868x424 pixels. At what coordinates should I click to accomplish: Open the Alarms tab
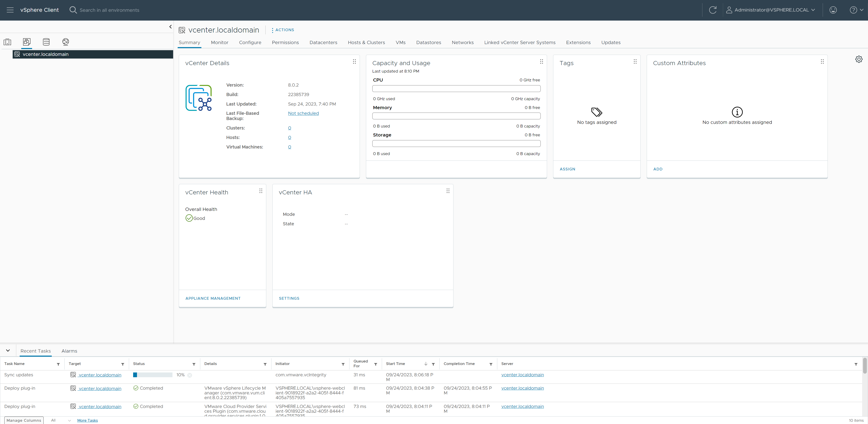[x=69, y=351]
